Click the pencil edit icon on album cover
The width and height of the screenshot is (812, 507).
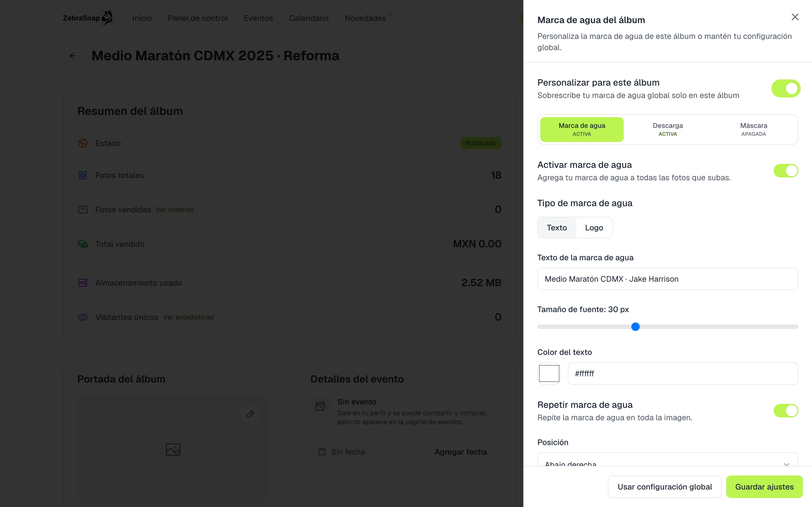(x=250, y=414)
